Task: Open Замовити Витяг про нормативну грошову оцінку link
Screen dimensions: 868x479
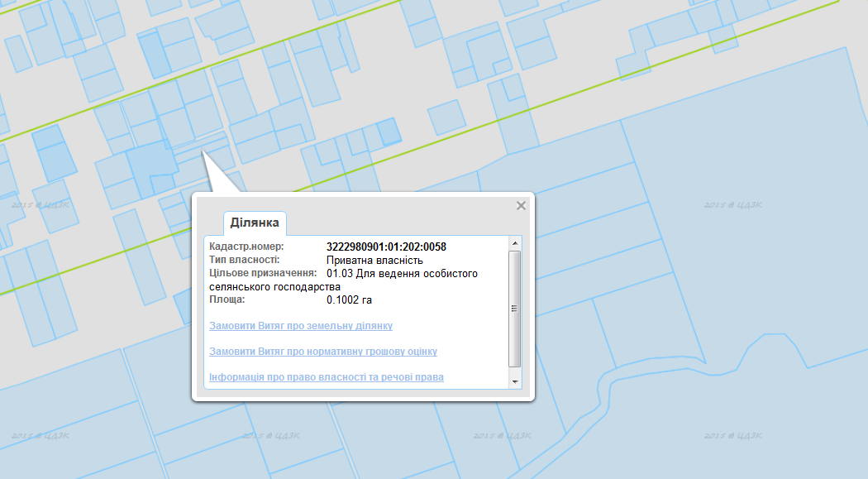Action: [x=323, y=351]
